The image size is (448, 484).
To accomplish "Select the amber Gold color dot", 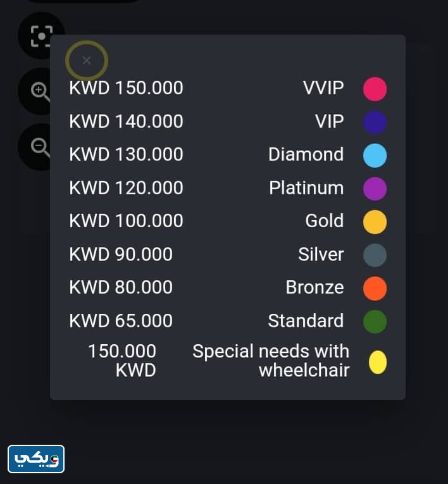I will tap(375, 221).
